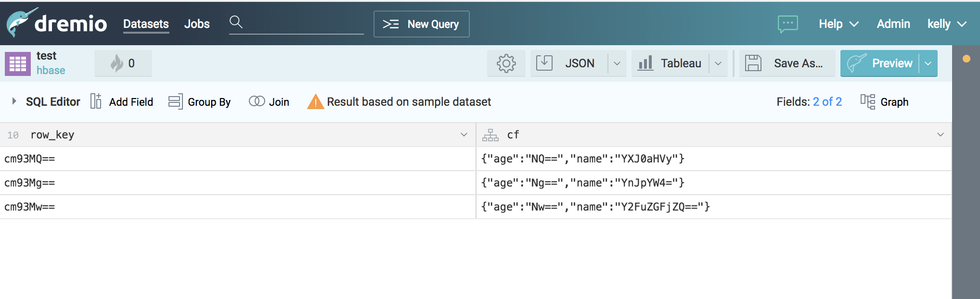
Task: Open the dataset in Tableau
Action: click(670, 63)
